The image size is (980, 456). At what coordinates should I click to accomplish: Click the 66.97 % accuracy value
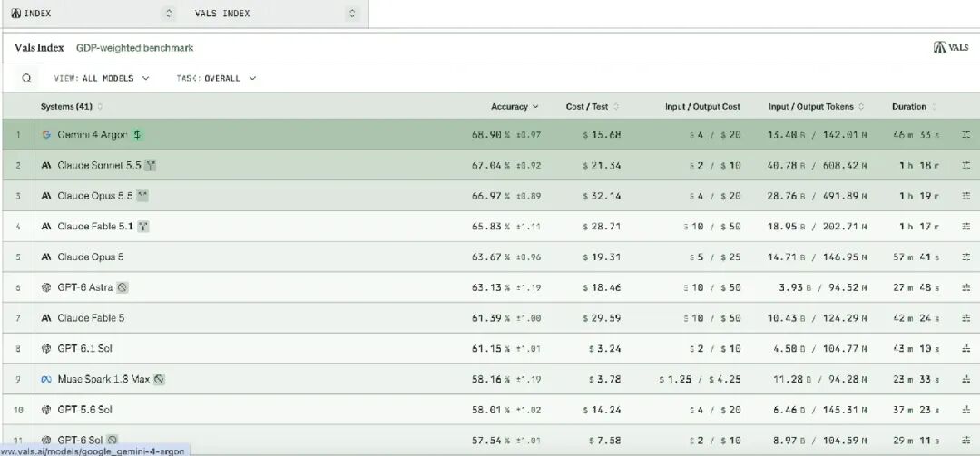pyautogui.click(x=491, y=196)
